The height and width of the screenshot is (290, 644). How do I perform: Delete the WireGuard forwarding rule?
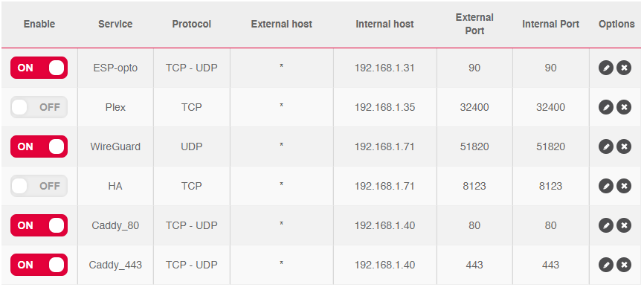tap(624, 146)
